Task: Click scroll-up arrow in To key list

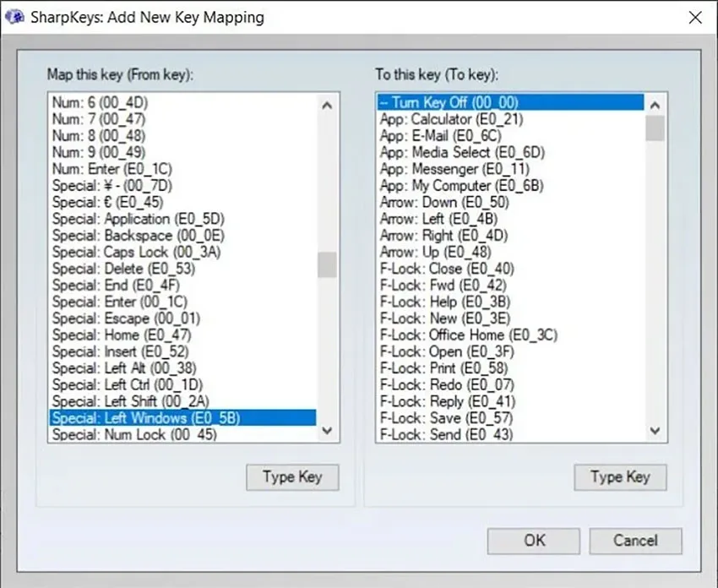Action: (655, 106)
